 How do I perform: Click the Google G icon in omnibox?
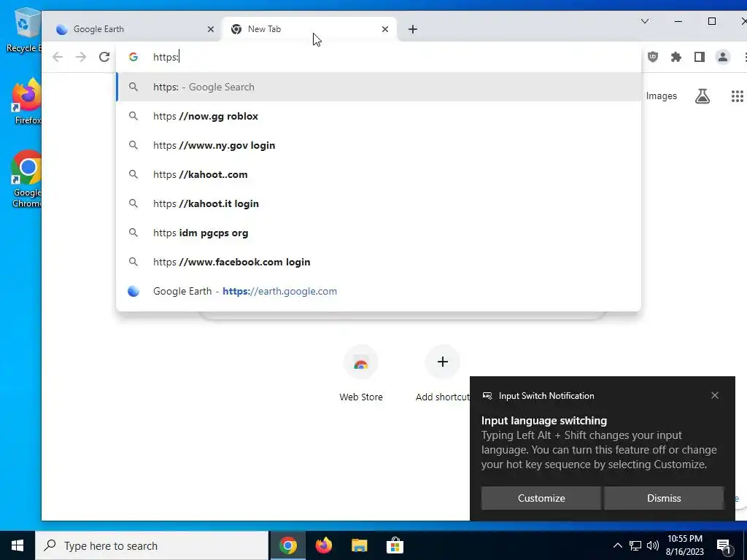133,57
